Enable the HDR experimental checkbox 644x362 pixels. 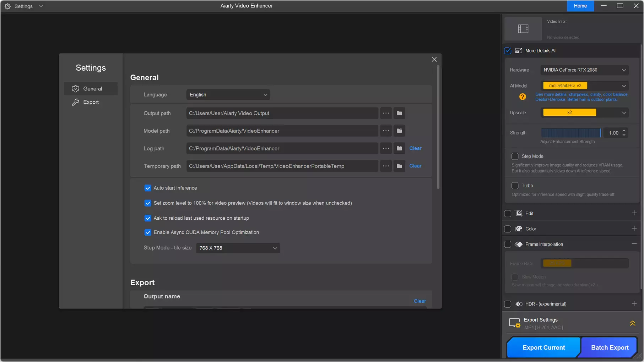pyautogui.click(x=508, y=304)
